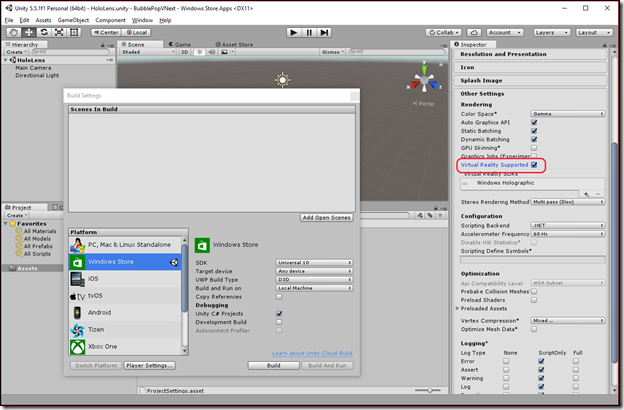This screenshot has height=410, width=624.
Task: Open the Layers dropdown
Action: (x=552, y=32)
